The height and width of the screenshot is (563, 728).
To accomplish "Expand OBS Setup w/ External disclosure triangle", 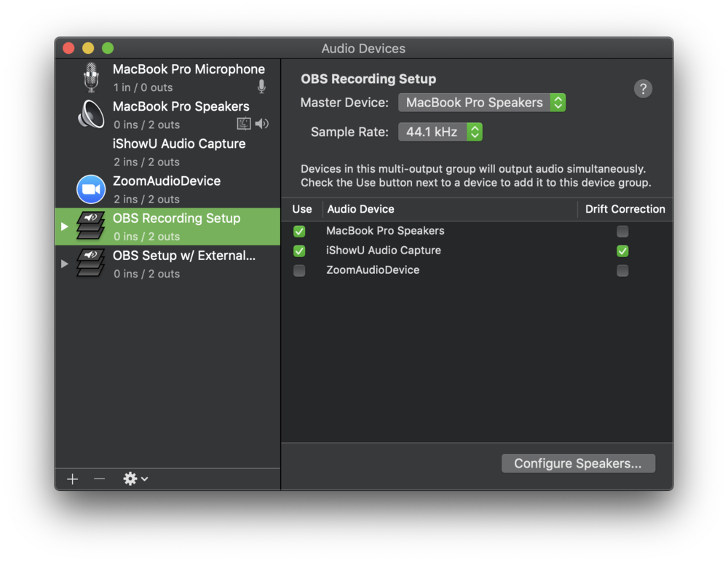I will [x=65, y=264].
